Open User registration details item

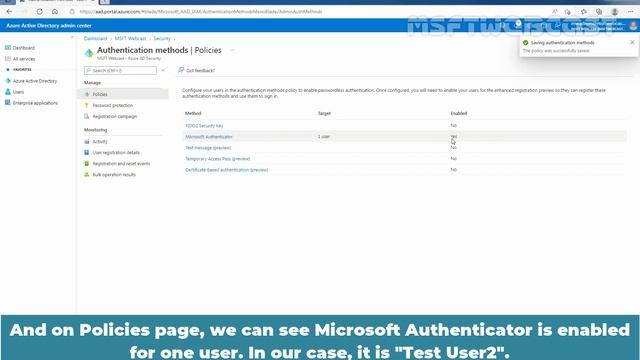pos(116,153)
